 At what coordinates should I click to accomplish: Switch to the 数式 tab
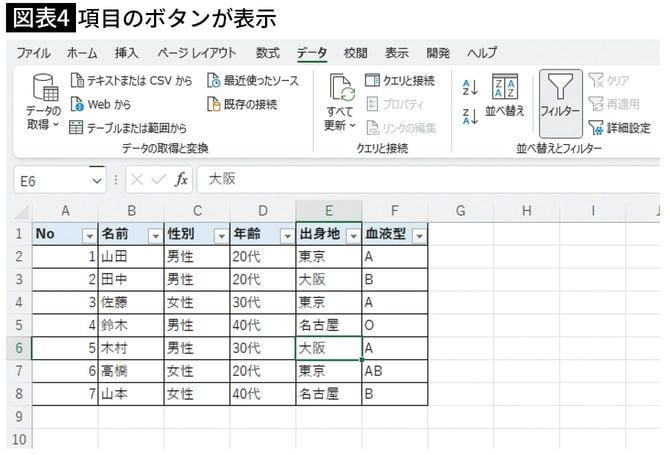[x=267, y=53]
